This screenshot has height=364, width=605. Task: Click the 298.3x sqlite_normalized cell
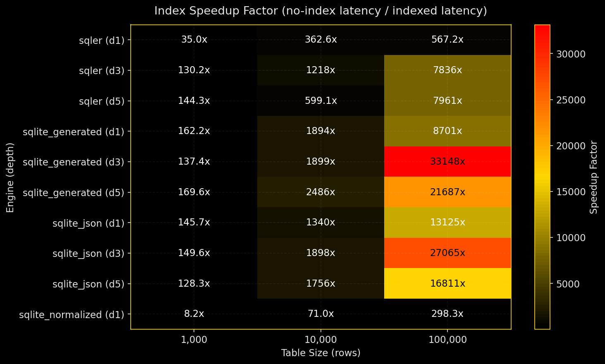[x=447, y=314]
